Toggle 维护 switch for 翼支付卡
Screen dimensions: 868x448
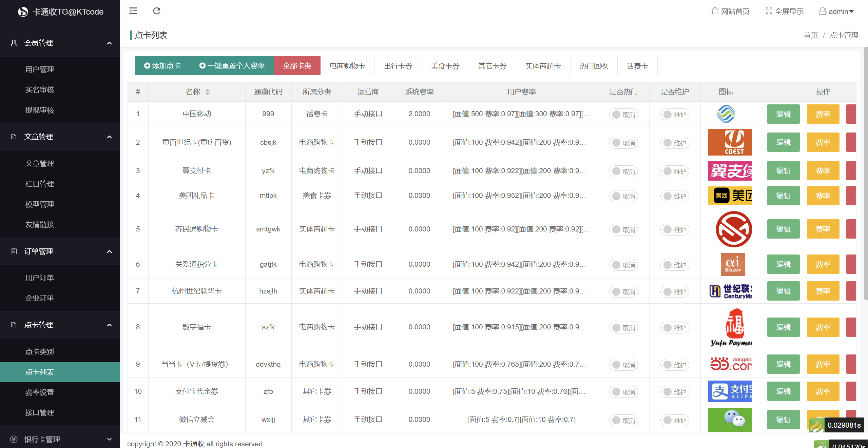(674, 171)
